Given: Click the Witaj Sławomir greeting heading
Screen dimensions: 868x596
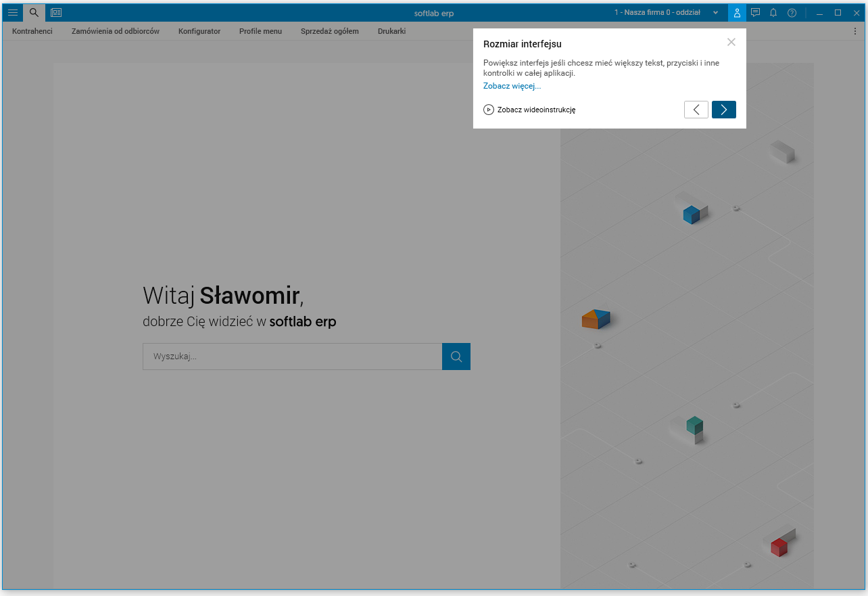Looking at the screenshot, I should (223, 296).
